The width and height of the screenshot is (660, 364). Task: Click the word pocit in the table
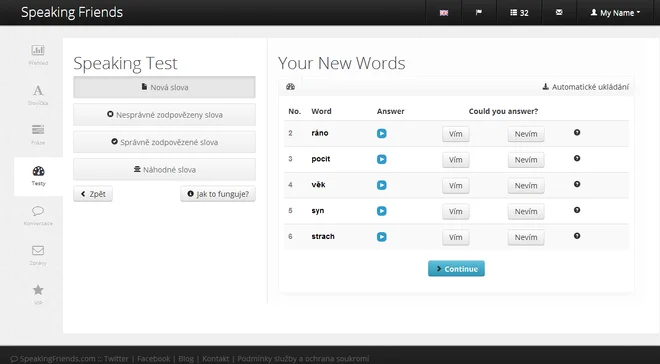(321, 159)
